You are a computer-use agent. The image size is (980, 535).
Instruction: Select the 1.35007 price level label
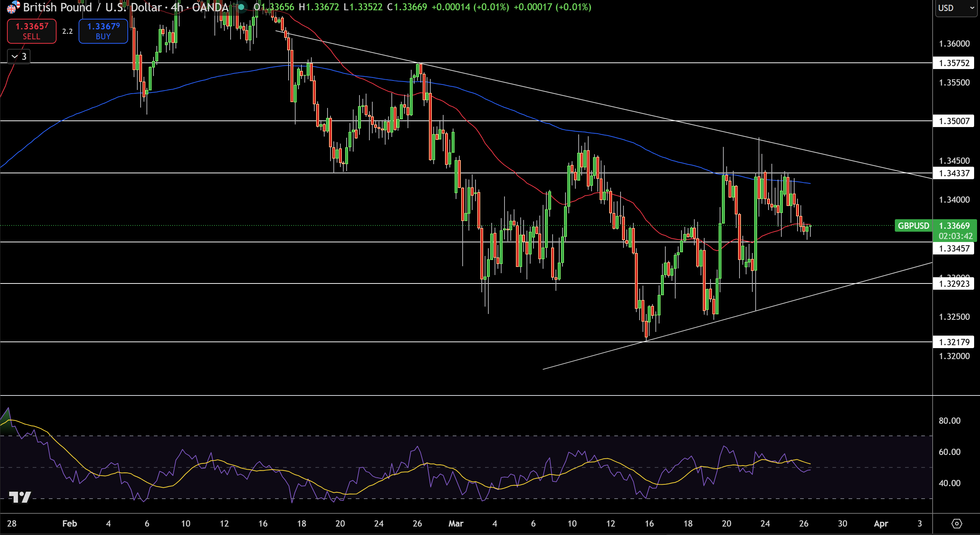953,121
